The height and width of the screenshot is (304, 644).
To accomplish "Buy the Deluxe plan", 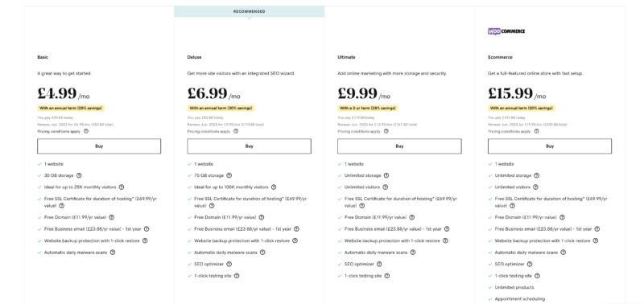I will point(250,146).
